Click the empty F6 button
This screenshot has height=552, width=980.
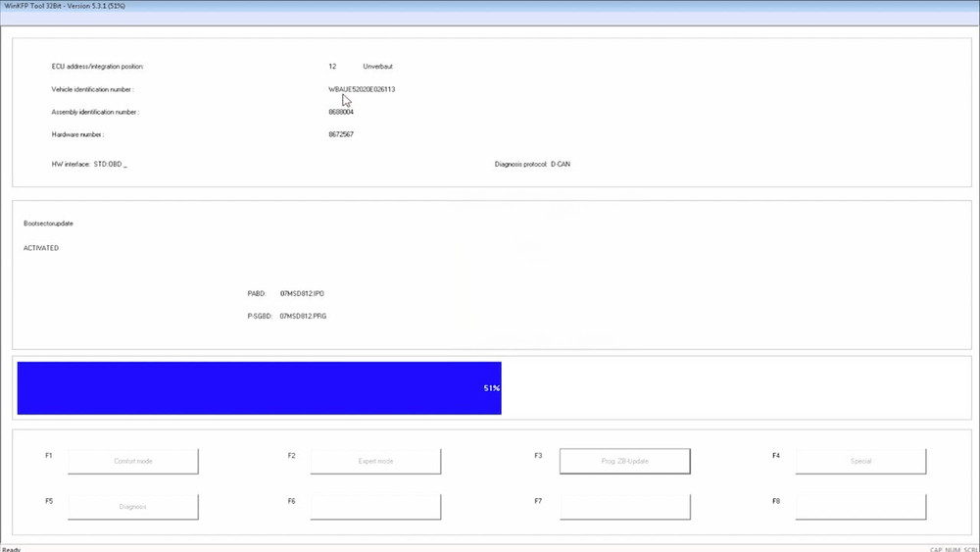[375, 507]
